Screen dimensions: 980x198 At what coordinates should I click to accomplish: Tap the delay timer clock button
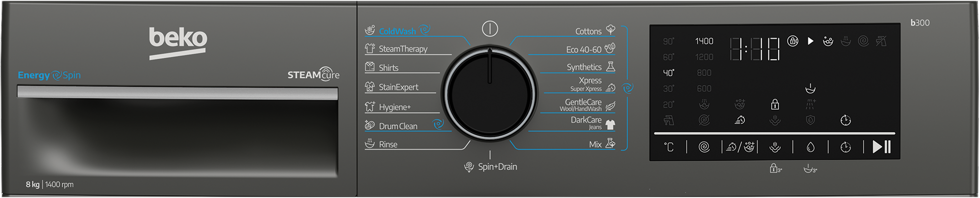846,147
